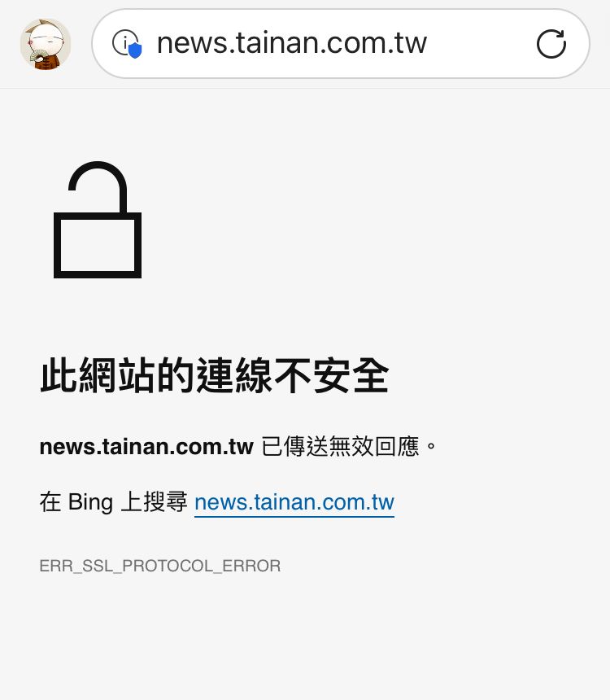Click the open padlock illustration
Screen dimensions: 610x700
(x=98, y=220)
